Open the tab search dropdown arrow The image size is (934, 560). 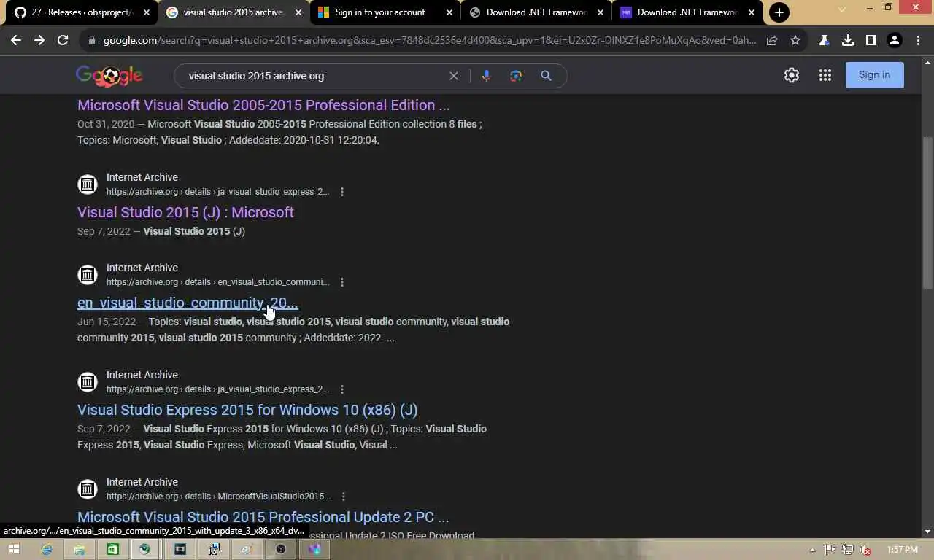(842, 9)
